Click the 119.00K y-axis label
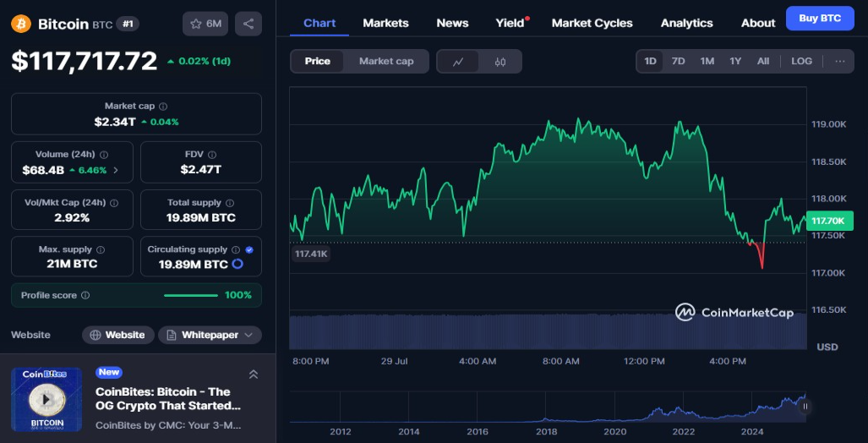868x443 pixels. [828, 124]
